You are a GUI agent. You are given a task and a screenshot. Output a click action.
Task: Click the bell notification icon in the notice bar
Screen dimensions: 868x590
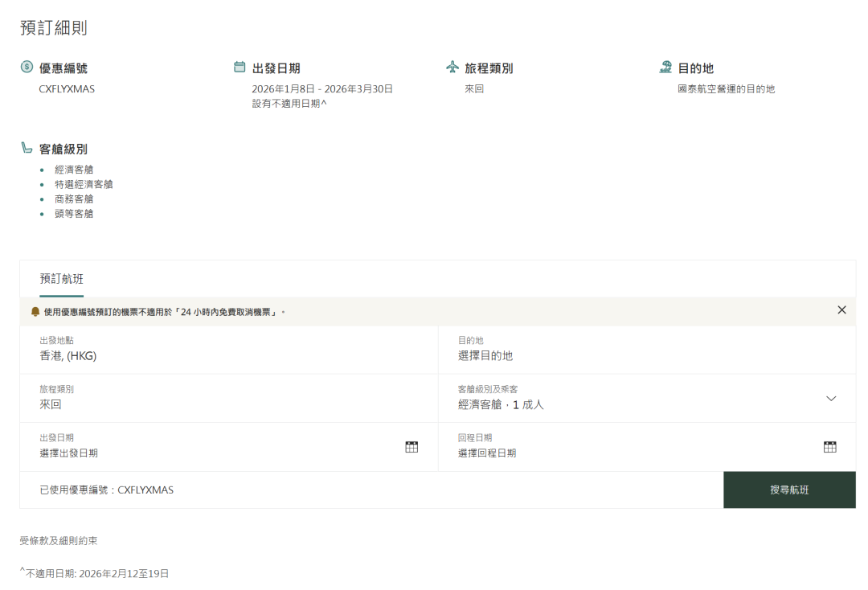point(35,311)
